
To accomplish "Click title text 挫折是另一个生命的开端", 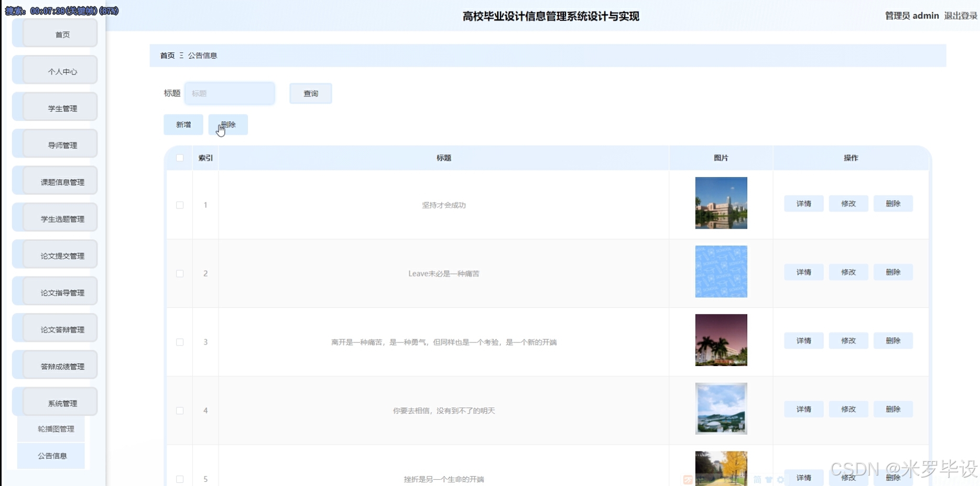I will (444, 479).
